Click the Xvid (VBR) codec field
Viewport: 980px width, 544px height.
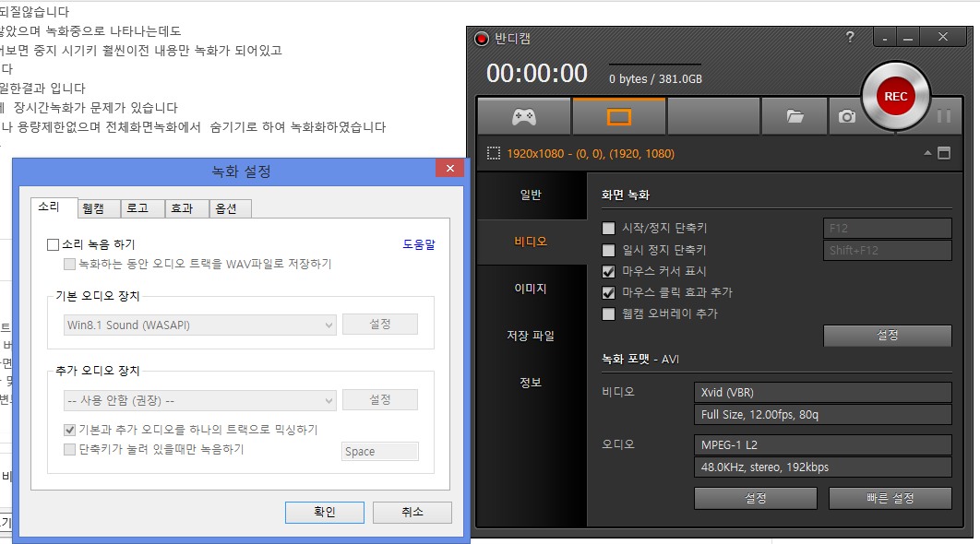pos(823,393)
